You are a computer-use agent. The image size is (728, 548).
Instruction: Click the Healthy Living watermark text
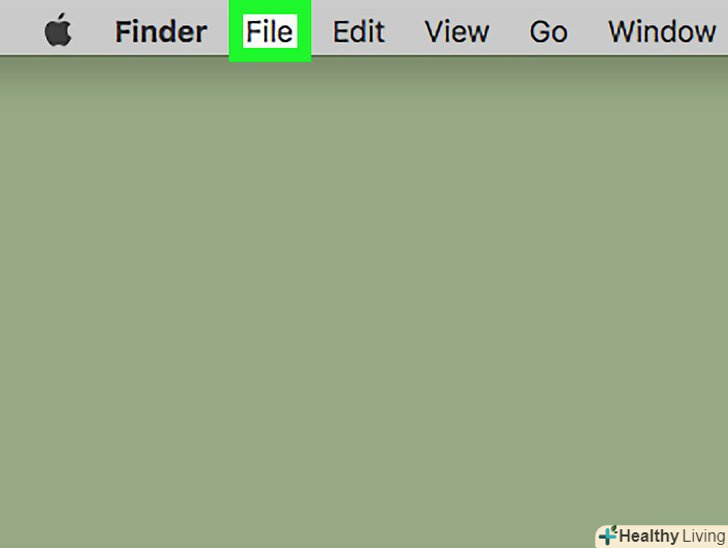coord(672,536)
